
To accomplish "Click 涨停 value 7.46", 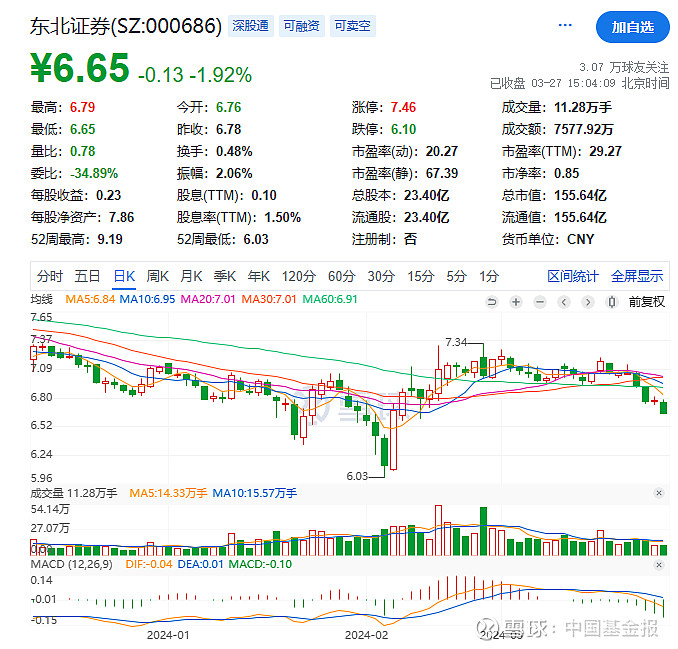I will pos(403,107).
